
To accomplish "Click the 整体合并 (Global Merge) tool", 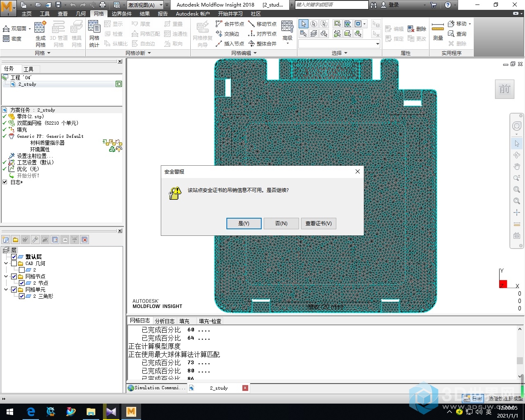I will (x=262, y=43).
